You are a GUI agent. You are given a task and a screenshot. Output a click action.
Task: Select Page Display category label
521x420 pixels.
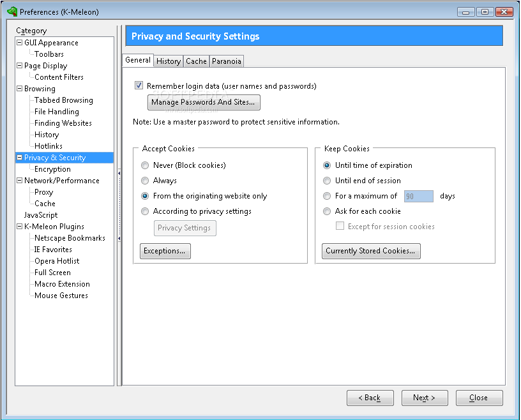click(x=45, y=66)
